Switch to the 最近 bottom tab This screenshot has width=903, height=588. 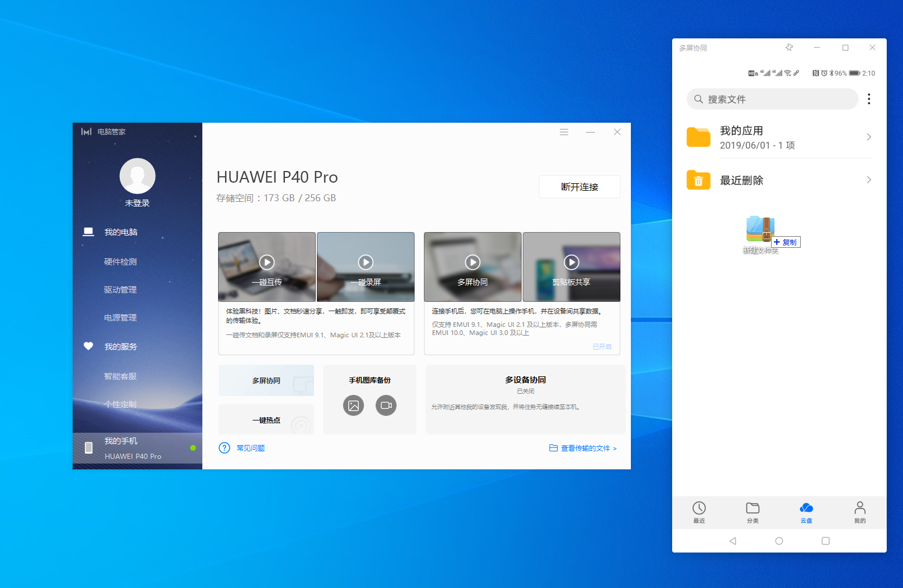(x=699, y=512)
